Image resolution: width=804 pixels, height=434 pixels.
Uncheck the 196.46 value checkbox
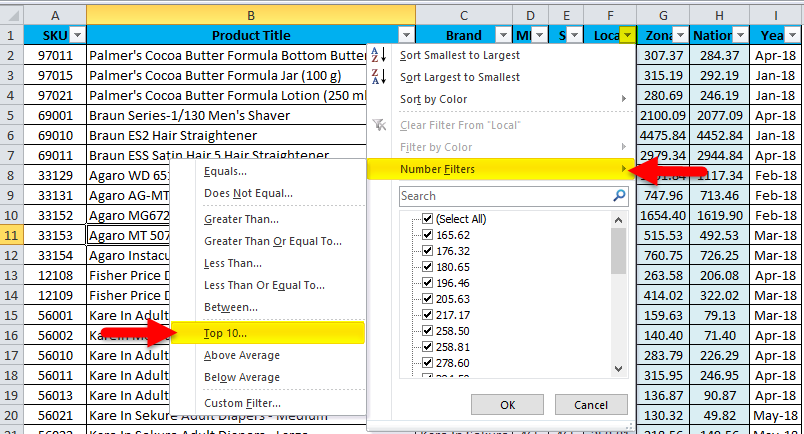[x=428, y=283]
